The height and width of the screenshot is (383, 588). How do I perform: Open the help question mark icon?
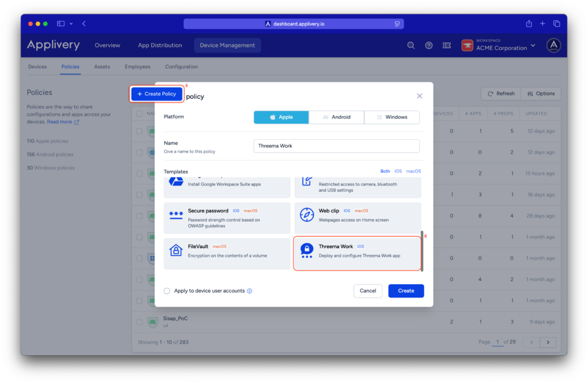coord(428,45)
